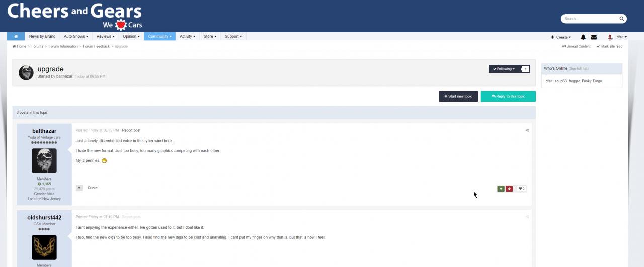Click Start new topic button
Image resolution: width=644 pixels, height=267 pixels.
458,96
